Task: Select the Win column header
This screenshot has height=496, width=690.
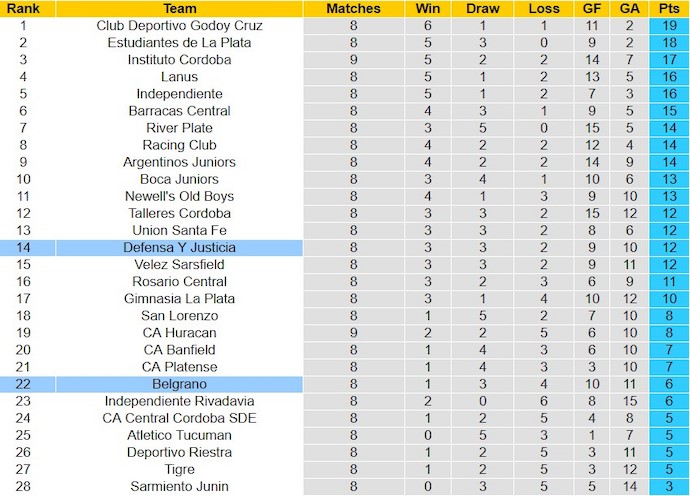Action: point(428,8)
